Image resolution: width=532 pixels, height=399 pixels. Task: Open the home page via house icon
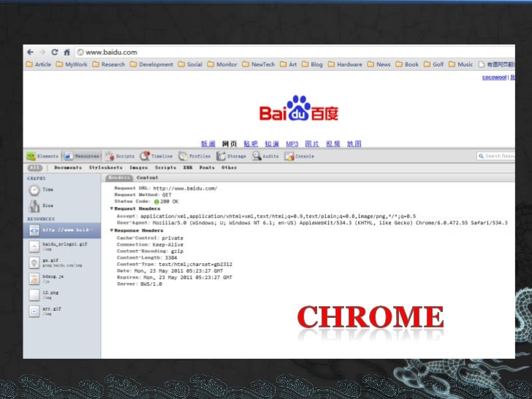(66, 53)
